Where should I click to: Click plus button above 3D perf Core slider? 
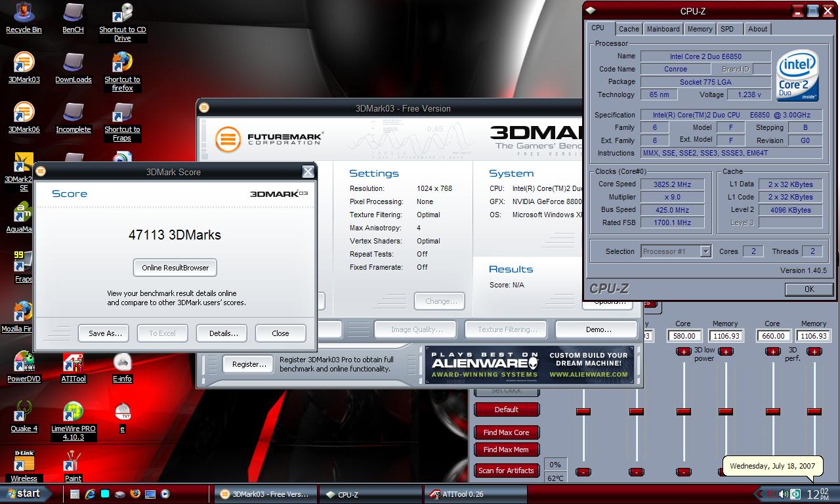pyautogui.click(x=772, y=352)
